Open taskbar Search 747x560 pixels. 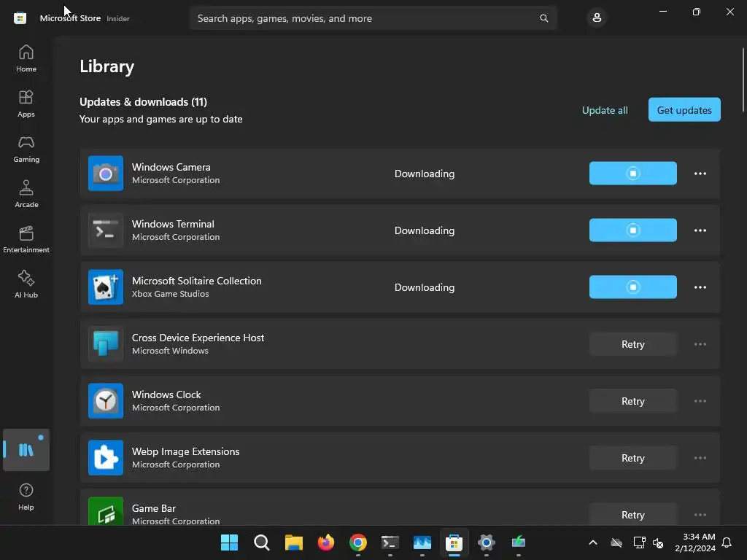pyautogui.click(x=262, y=542)
